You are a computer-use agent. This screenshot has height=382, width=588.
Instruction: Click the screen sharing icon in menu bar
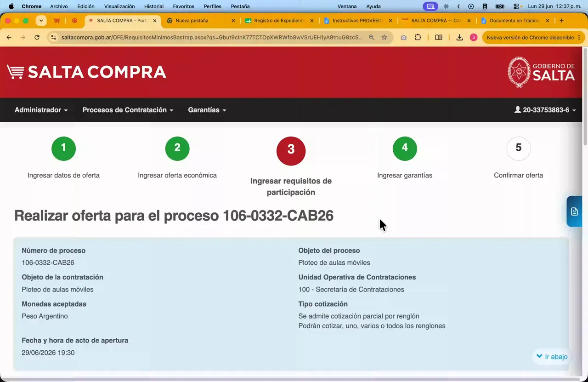click(x=430, y=6)
